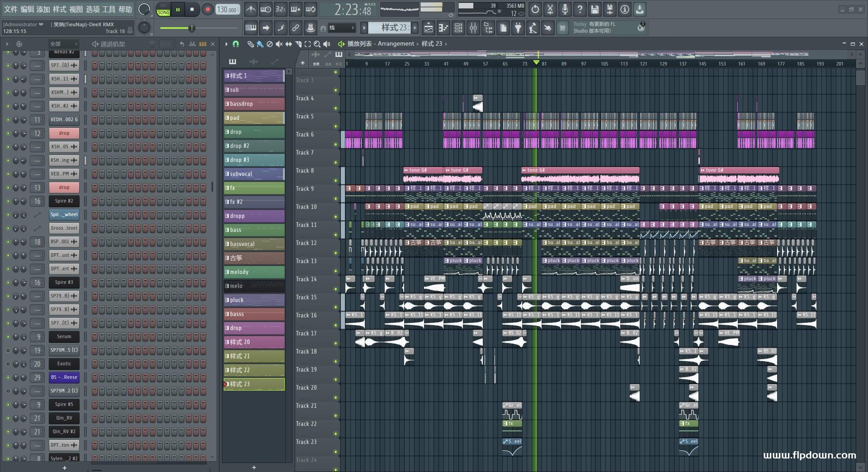Open the 帮助 menu
The height and width of the screenshot is (472, 868).
pos(125,9)
